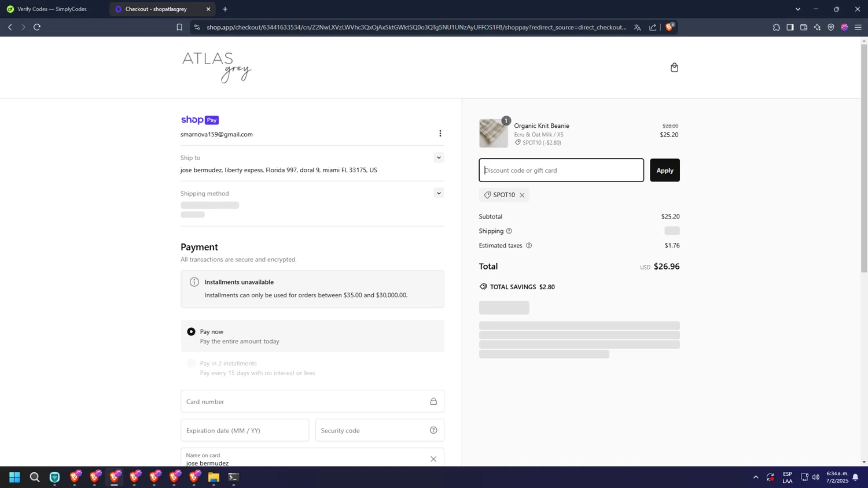Screen dimensions: 868x488
Task: Select Pay in 2 installments radio option
Action: pos(191,363)
